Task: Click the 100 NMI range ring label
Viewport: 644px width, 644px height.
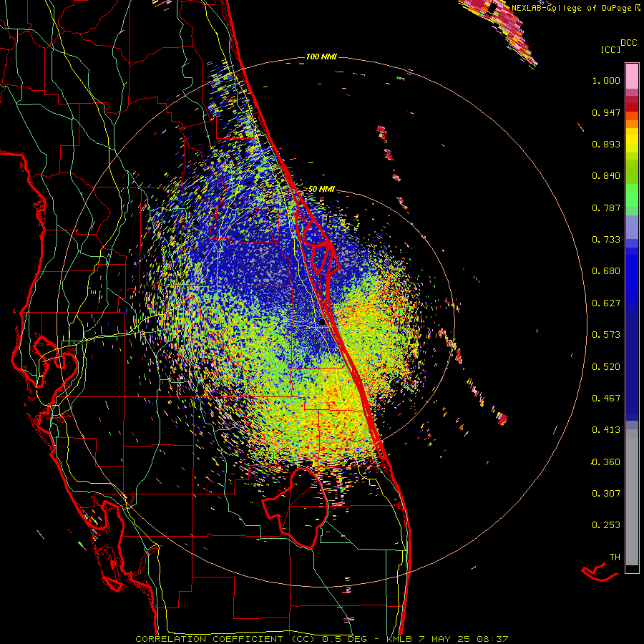Action: [321, 57]
